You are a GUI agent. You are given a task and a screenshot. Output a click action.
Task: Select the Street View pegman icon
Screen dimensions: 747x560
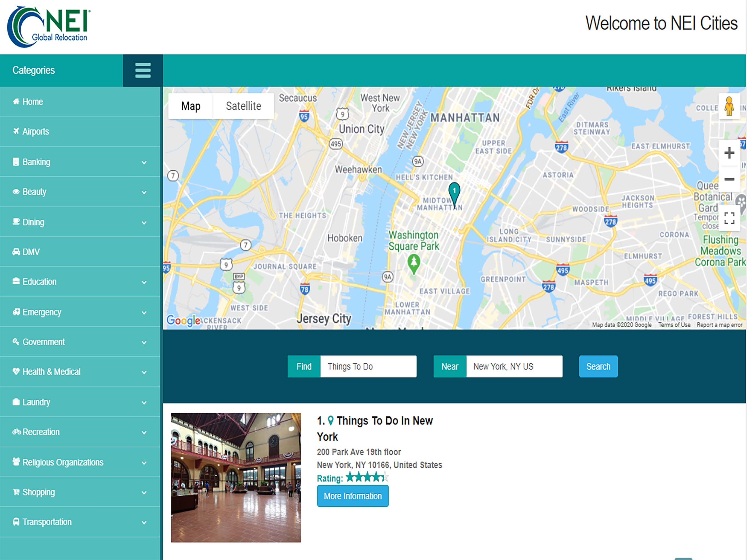(x=729, y=106)
